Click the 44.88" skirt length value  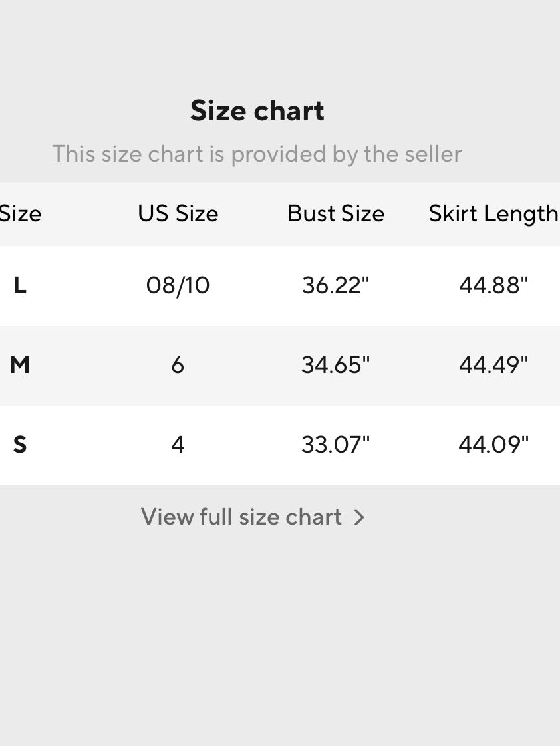click(x=493, y=285)
